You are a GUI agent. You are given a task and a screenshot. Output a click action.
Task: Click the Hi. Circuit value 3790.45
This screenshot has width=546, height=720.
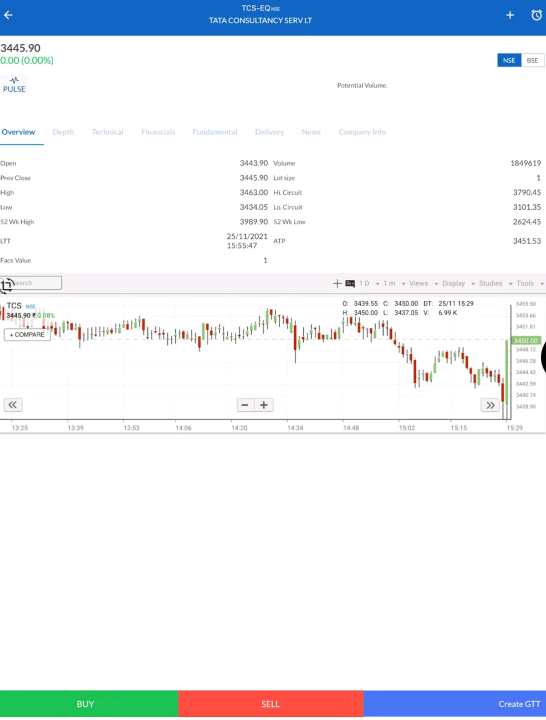point(527,192)
